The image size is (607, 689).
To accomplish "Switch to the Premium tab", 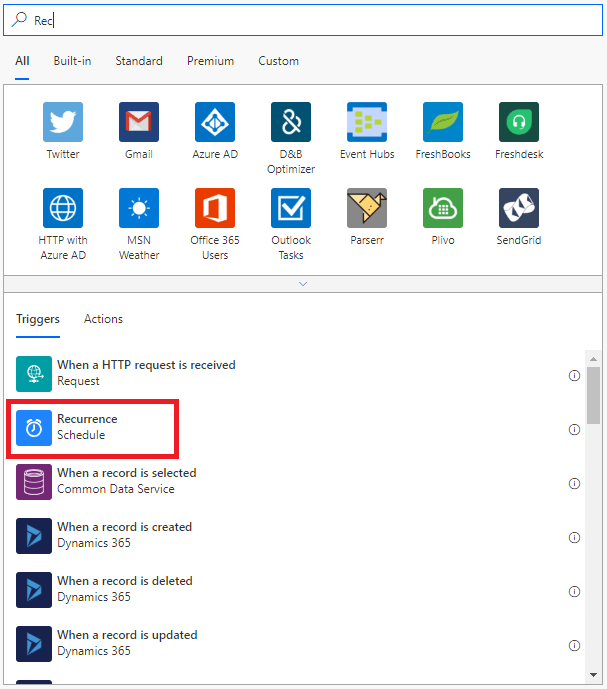I will [x=211, y=61].
